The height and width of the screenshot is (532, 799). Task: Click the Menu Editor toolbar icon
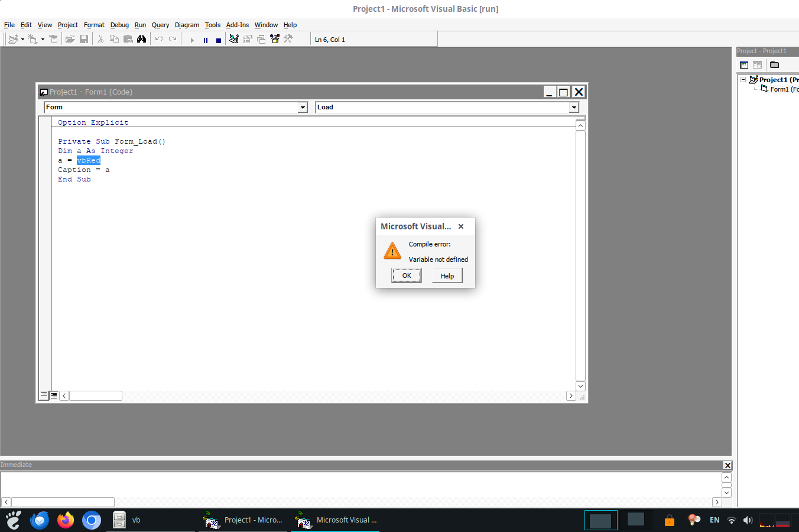pos(54,39)
